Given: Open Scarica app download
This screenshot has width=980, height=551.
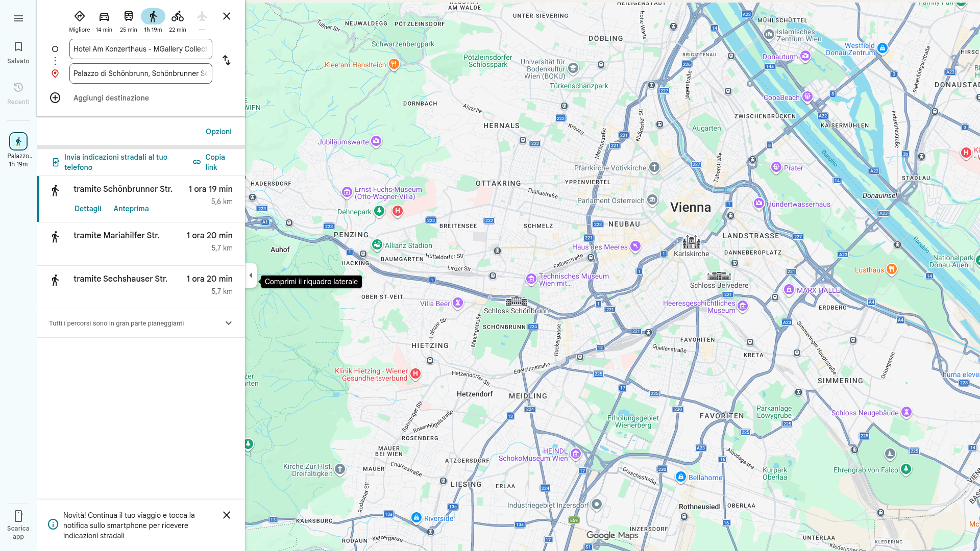Looking at the screenshot, I should pyautogui.click(x=18, y=525).
